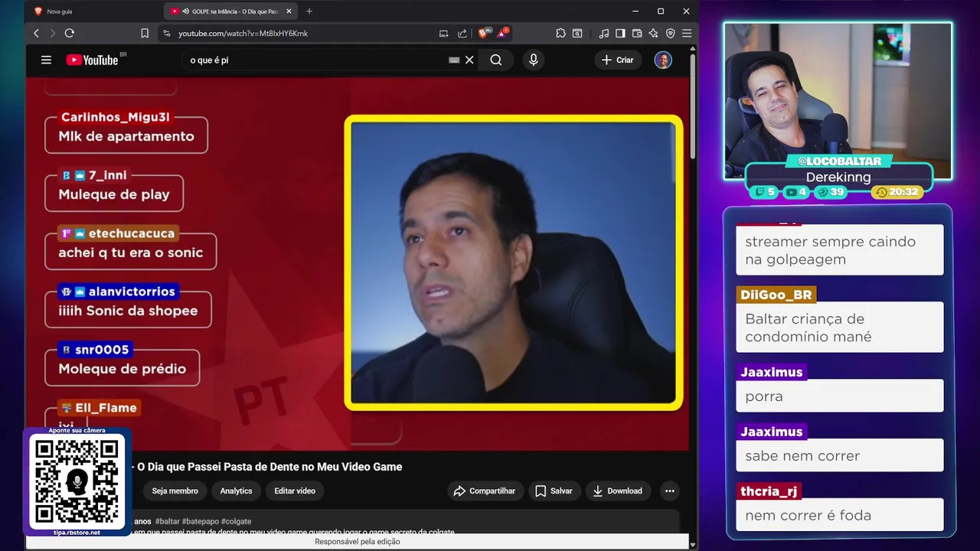Image resolution: width=980 pixels, height=551 pixels.
Task: Click the thcria_rj username in stream chat
Action: point(769,491)
